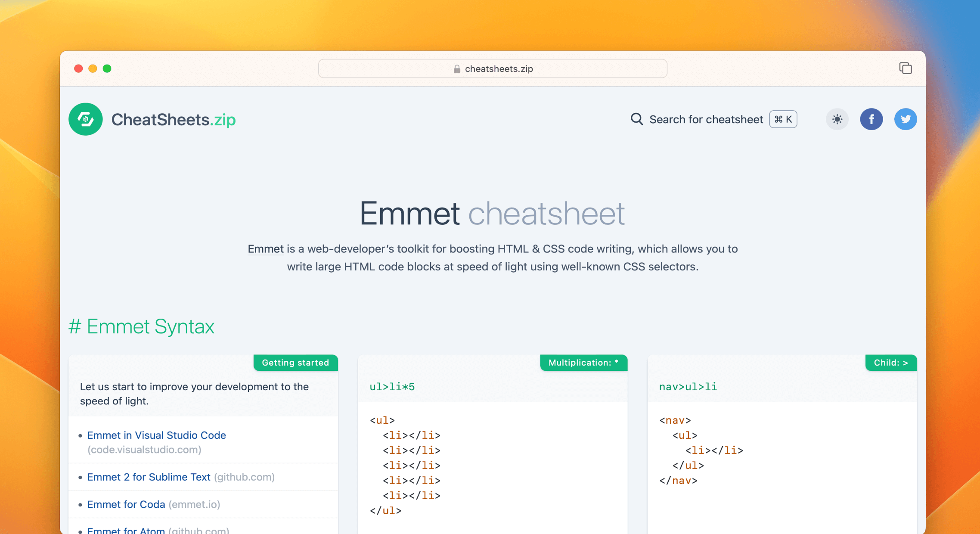Click the green maximize window control

click(107, 68)
